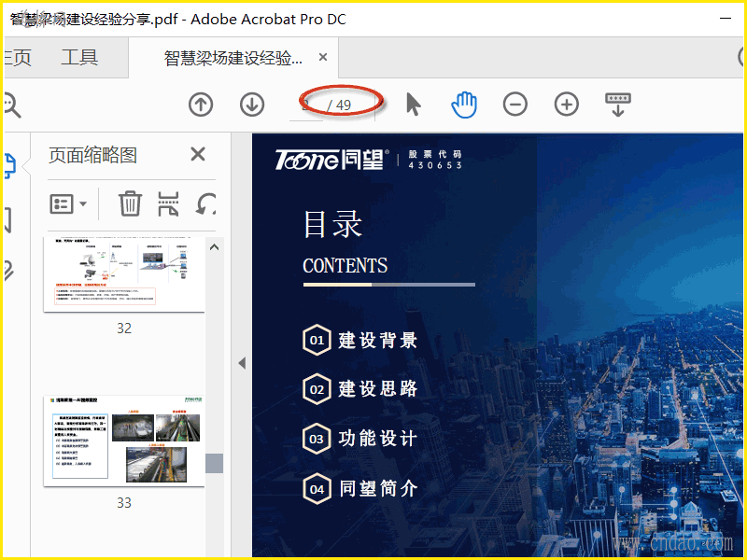The height and width of the screenshot is (560, 747).
Task: Go to next page with down arrow
Action: point(252,105)
